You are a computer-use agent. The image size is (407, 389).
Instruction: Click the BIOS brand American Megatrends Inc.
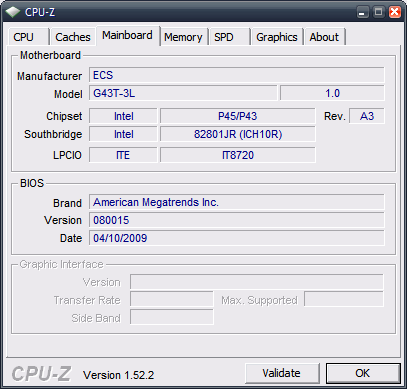click(x=237, y=202)
